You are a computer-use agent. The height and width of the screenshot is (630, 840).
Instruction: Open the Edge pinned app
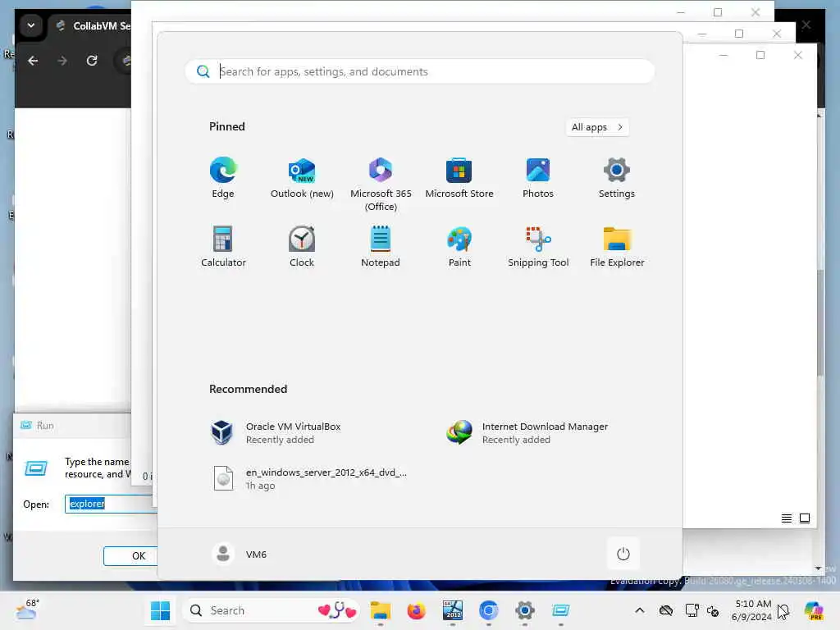point(223,178)
